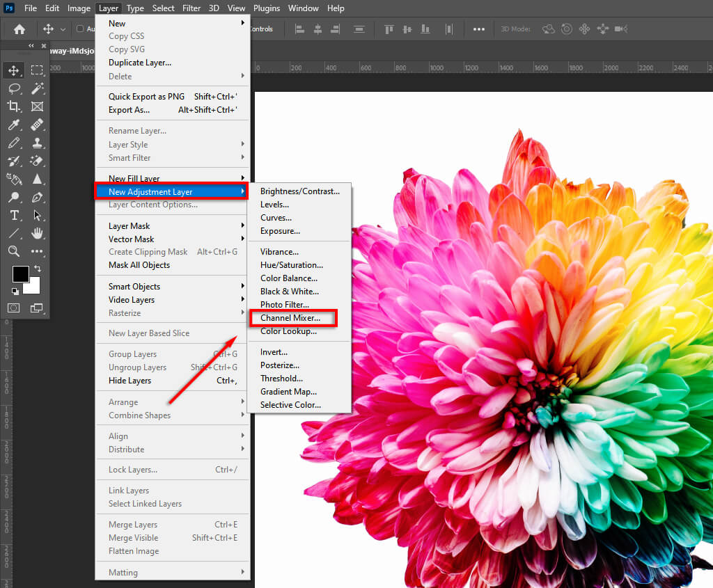Screen dimensions: 713x588
Task: Activate the Pen tool
Action: coord(37,197)
